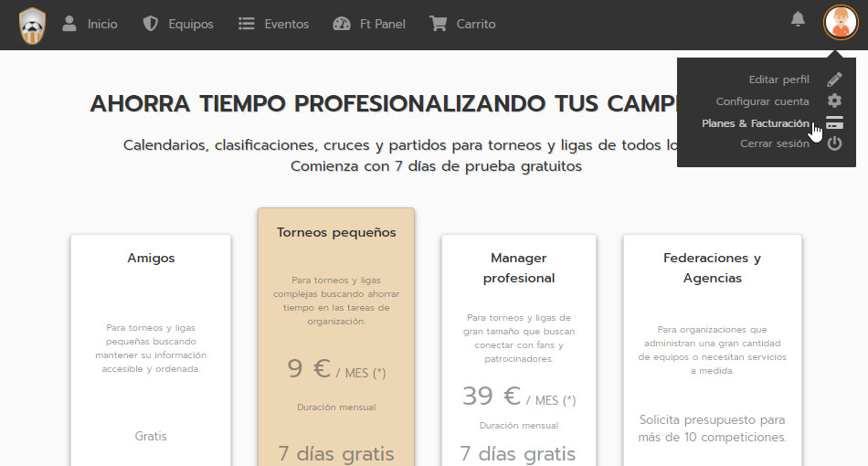This screenshot has width=868, height=466.
Task: Open notifications with the bell icon
Action: click(x=799, y=19)
